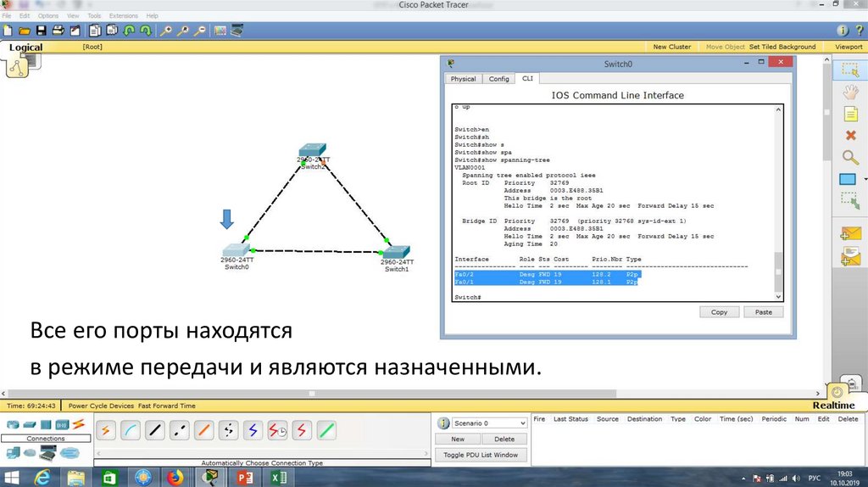Open help question mark icon
Screen dimensions: 868x487
(x=860, y=31)
